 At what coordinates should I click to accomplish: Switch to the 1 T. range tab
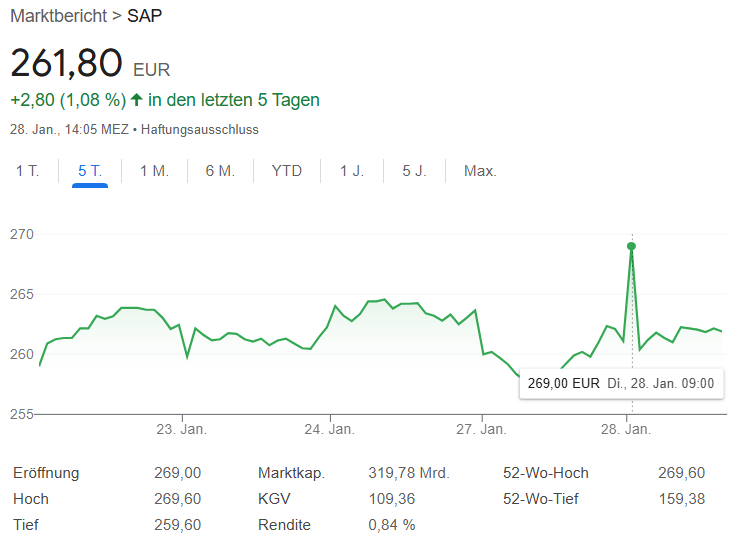click(x=27, y=171)
